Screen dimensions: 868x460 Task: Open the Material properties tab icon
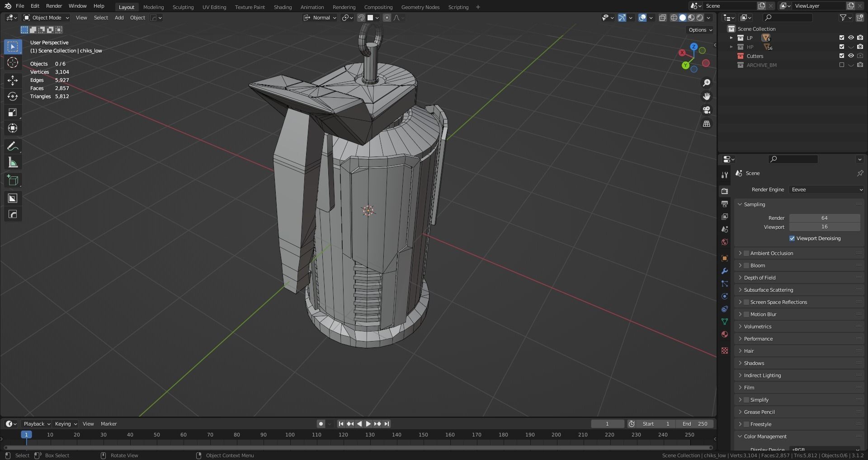click(725, 334)
